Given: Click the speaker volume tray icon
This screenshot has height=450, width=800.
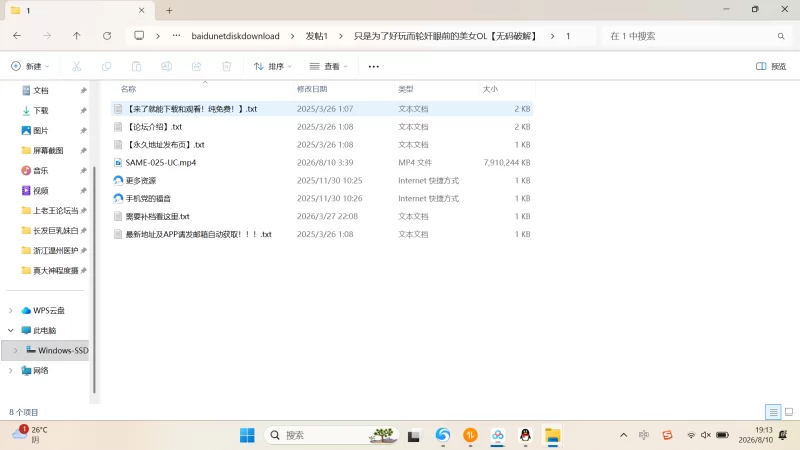Looking at the screenshot, I should point(706,435).
